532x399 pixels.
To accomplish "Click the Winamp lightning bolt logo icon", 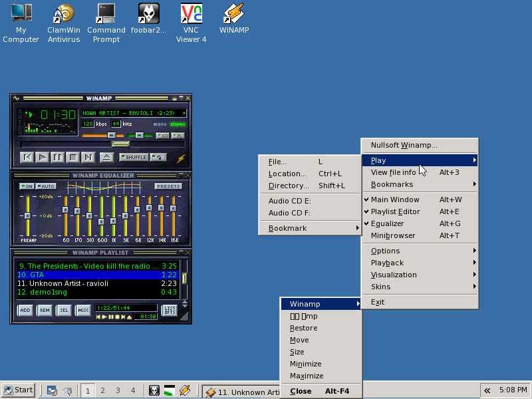I will click(180, 158).
